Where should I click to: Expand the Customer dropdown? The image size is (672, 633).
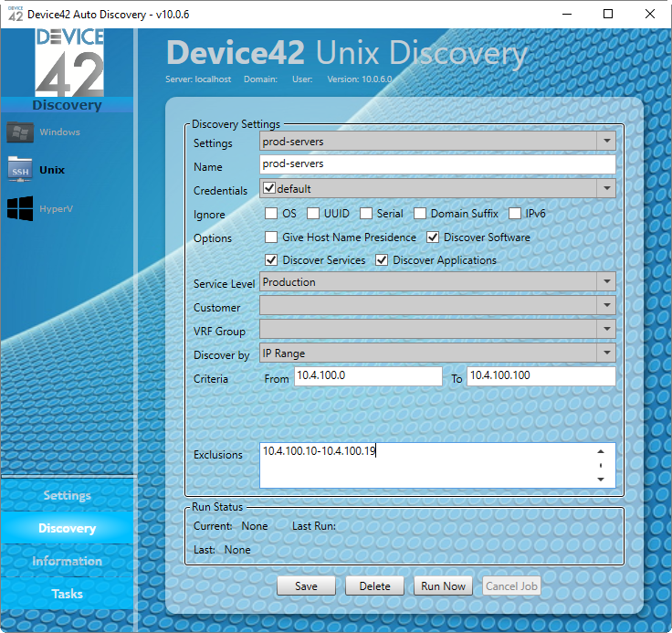[x=437, y=306]
